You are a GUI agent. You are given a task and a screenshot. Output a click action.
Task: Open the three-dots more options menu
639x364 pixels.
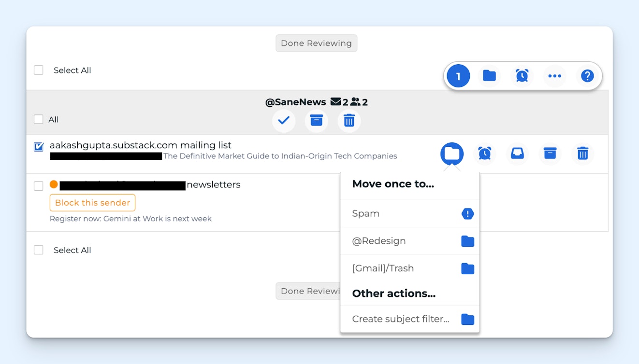pyautogui.click(x=554, y=76)
